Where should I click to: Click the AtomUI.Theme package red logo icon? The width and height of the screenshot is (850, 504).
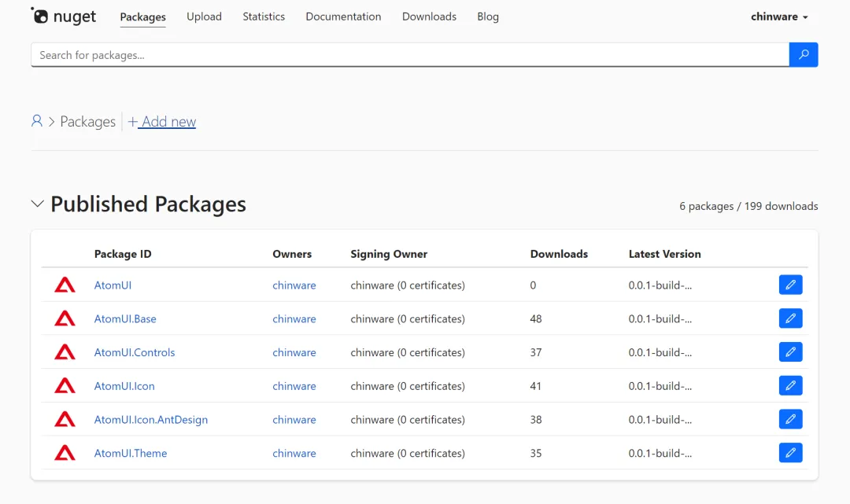click(65, 453)
